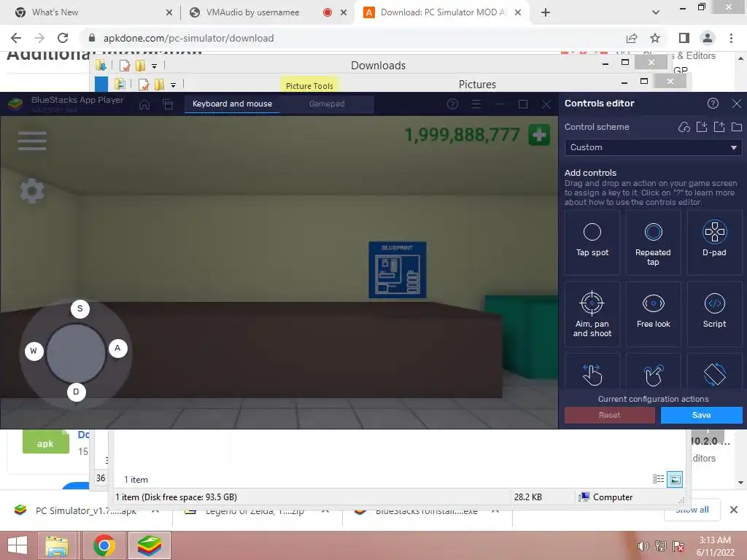Screen dimensions: 747x560
Task: Add a Tap spot control
Action: tap(592, 242)
